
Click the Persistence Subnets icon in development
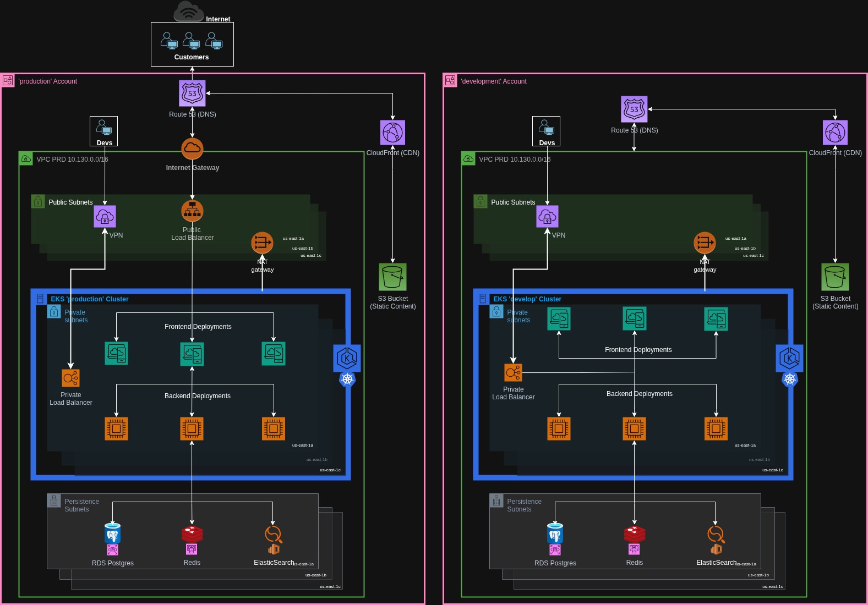[496, 501]
